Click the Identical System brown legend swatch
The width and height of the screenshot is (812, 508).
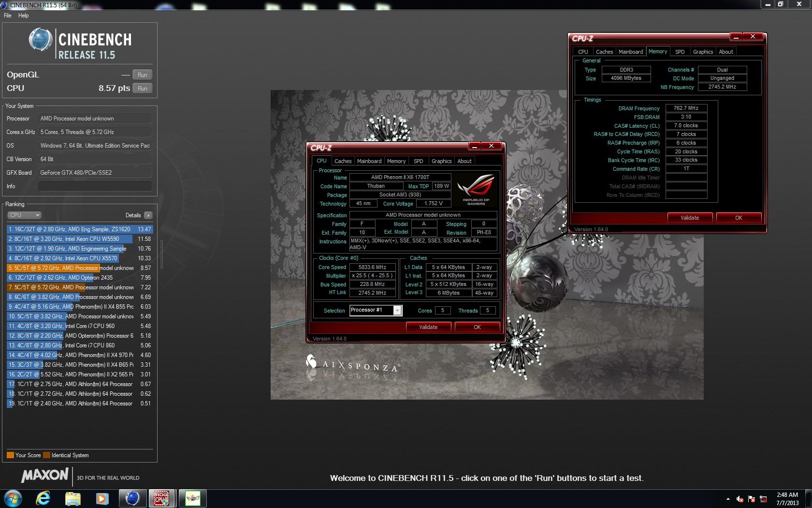click(x=46, y=455)
